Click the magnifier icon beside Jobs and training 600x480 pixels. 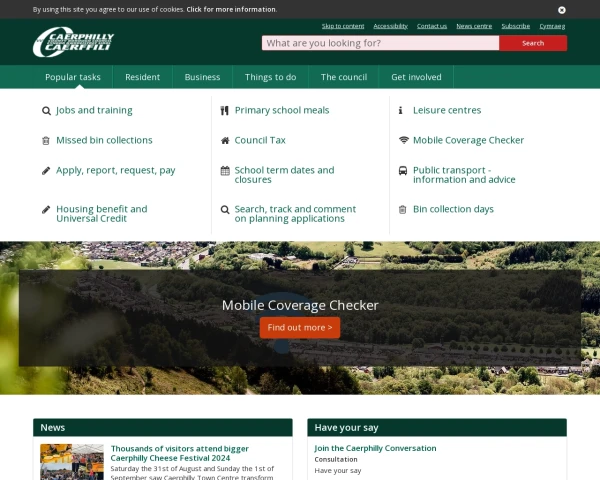coord(46,111)
